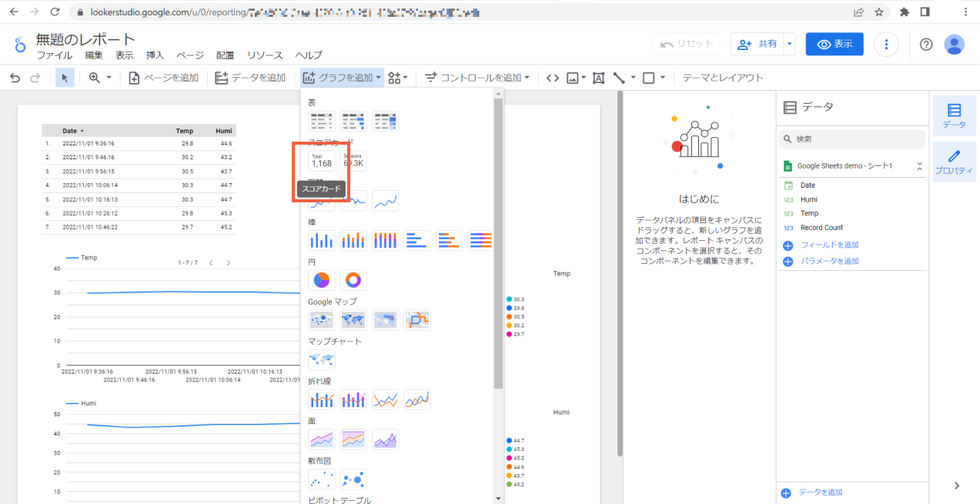Select the scatter chart type
The image size is (980, 504).
(x=321, y=479)
